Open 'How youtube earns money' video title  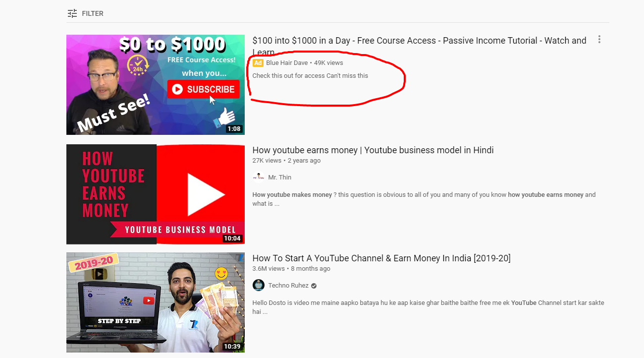(x=373, y=150)
